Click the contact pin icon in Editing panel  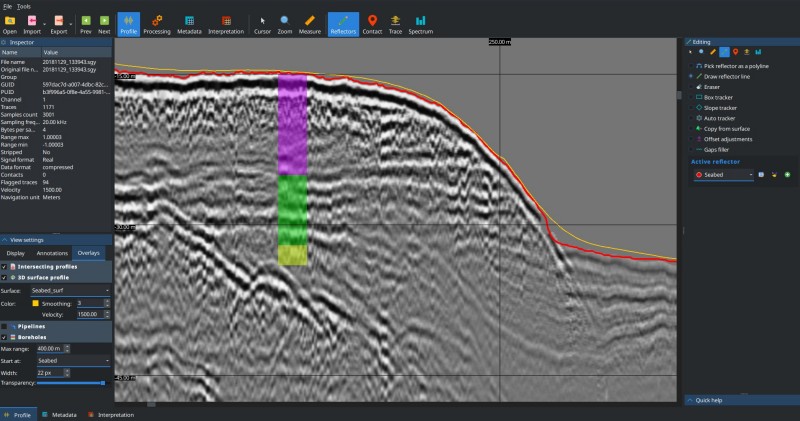coord(735,52)
